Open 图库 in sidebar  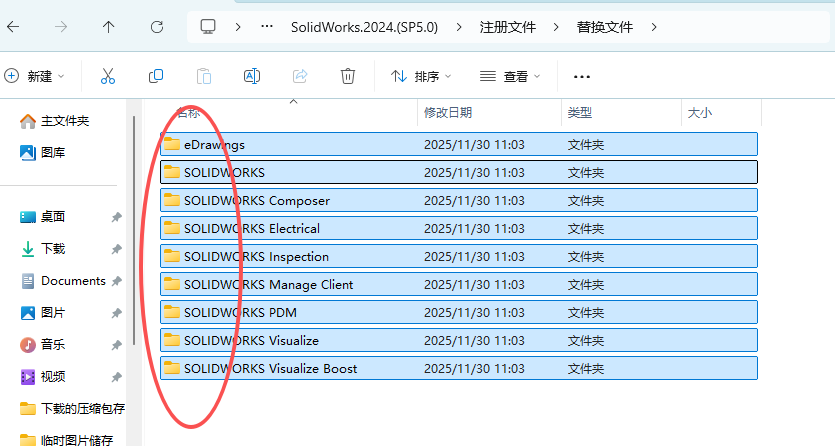click(x=43, y=153)
